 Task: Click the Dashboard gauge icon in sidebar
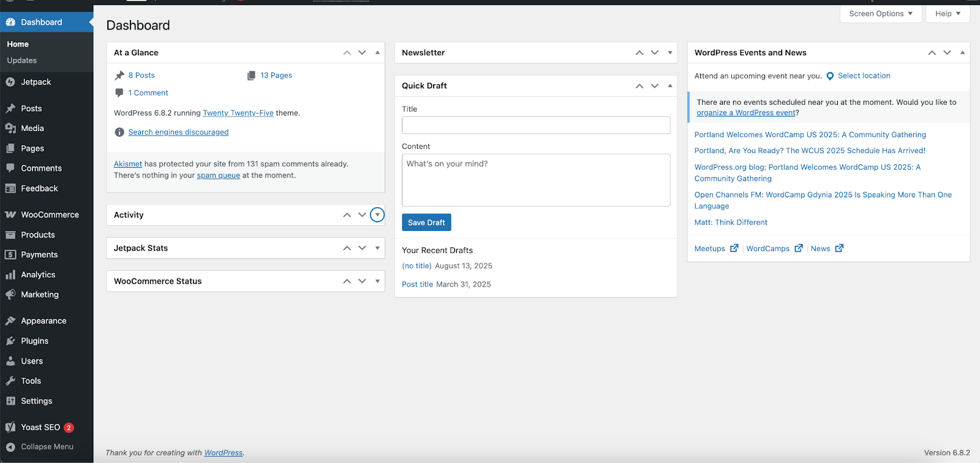(x=10, y=22)
